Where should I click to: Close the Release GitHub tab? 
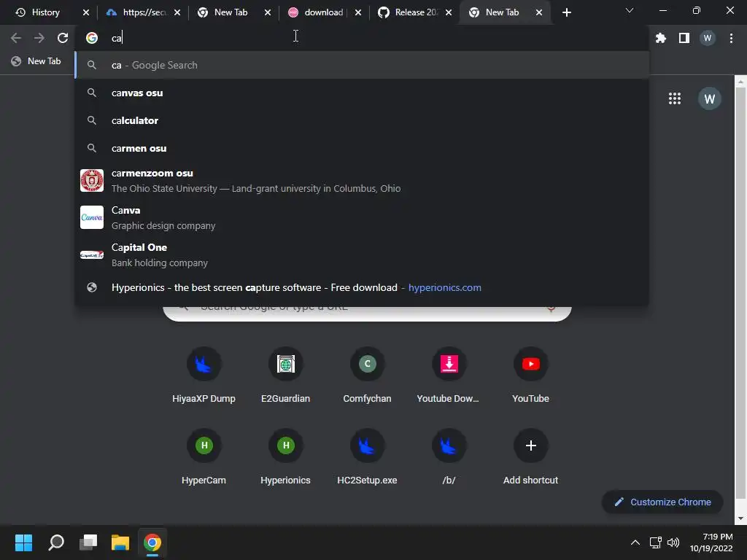tap(449, 12)
